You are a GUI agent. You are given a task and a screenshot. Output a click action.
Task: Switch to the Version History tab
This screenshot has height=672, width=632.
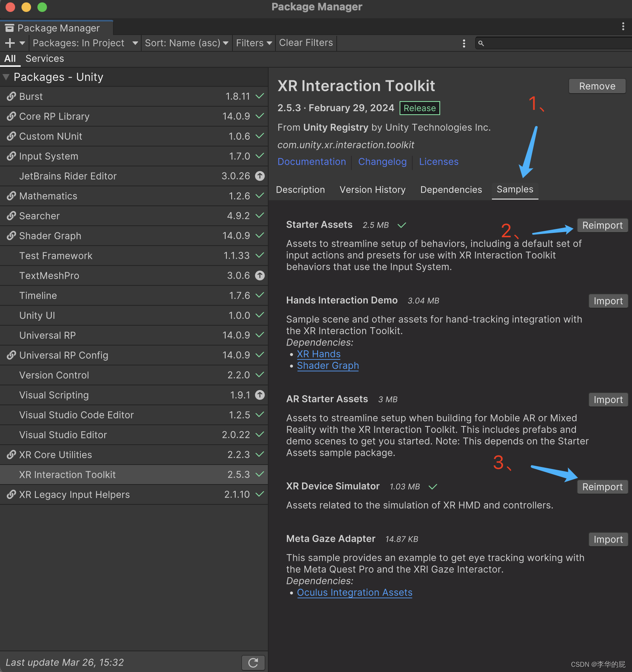tap(373, 189)
